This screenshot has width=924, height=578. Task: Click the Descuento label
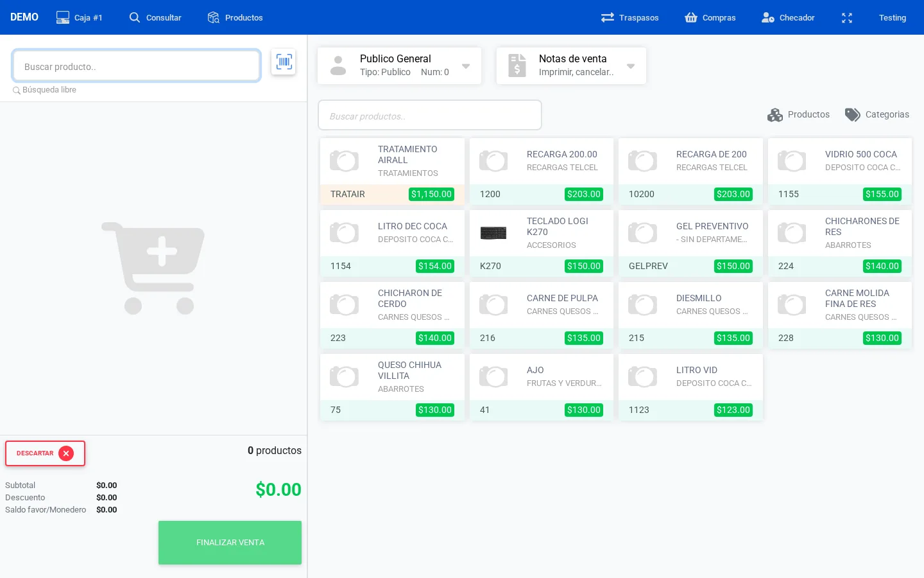[x=25, y=498]
